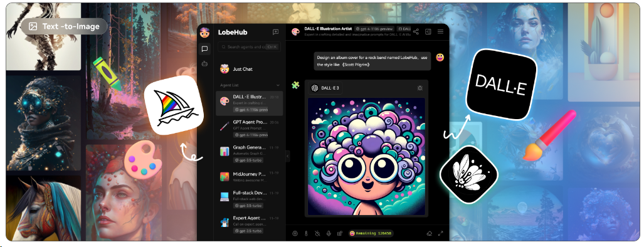Open the Expert Agent ... agent title
The image size is (644, 247).
tap(250, 218)
